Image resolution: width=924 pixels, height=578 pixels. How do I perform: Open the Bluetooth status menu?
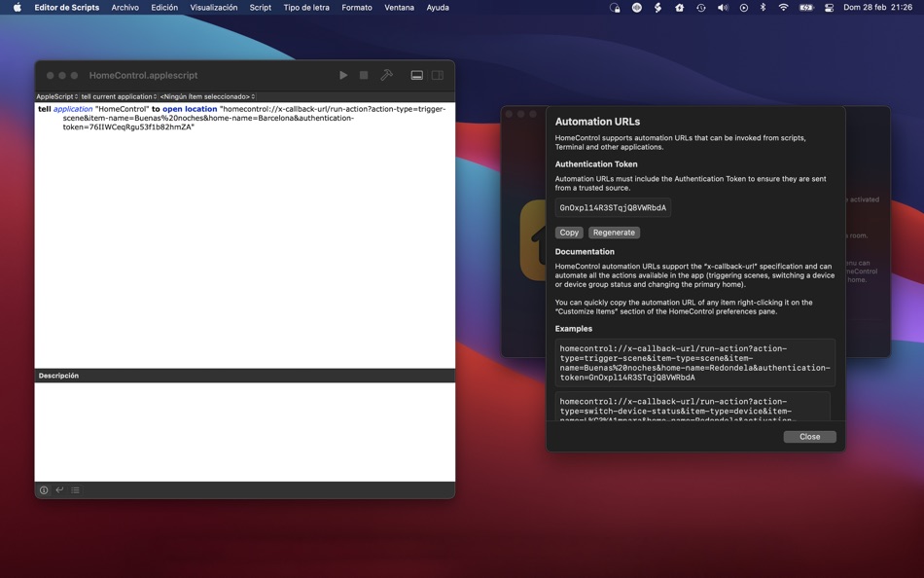tap(763, 8)
